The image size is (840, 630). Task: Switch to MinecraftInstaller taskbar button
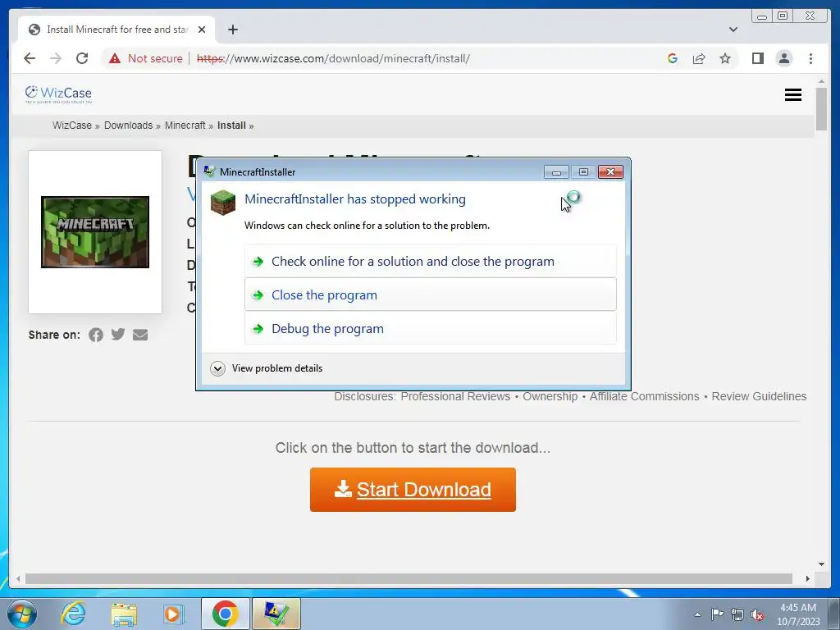click(276, 614)
